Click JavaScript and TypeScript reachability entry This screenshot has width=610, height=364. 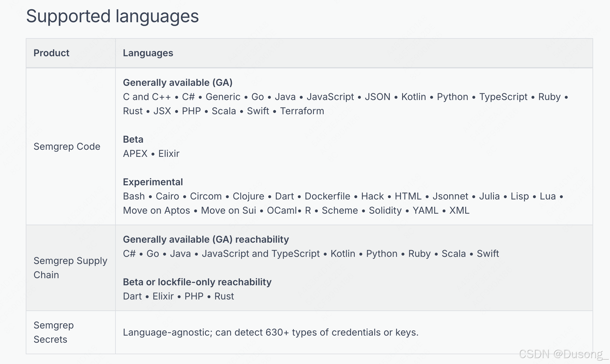coord(261,254)
